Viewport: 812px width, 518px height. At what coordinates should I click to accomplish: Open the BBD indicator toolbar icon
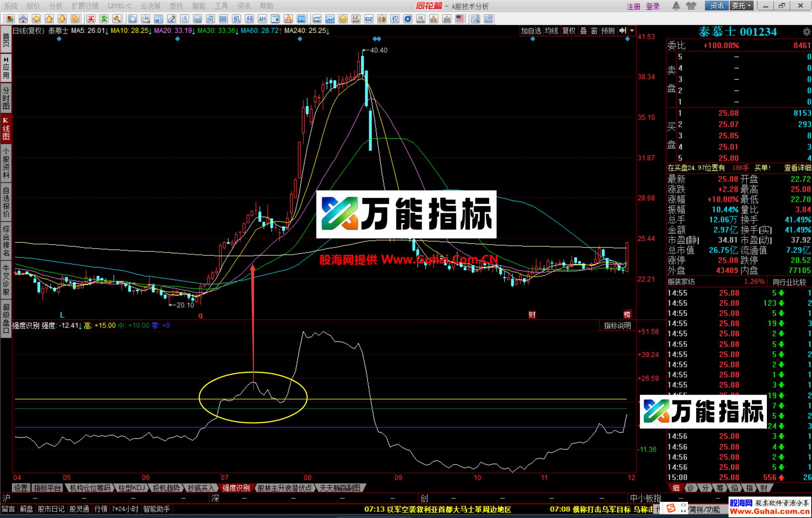(223, 19)
